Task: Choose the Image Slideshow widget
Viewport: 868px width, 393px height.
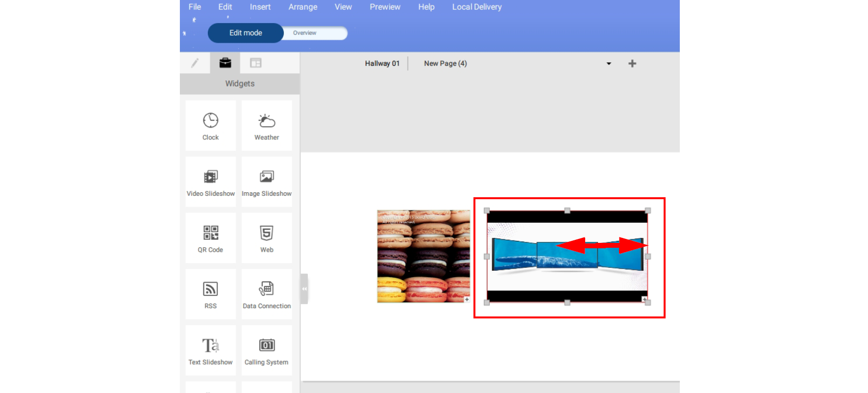Action: click(267, 182)
